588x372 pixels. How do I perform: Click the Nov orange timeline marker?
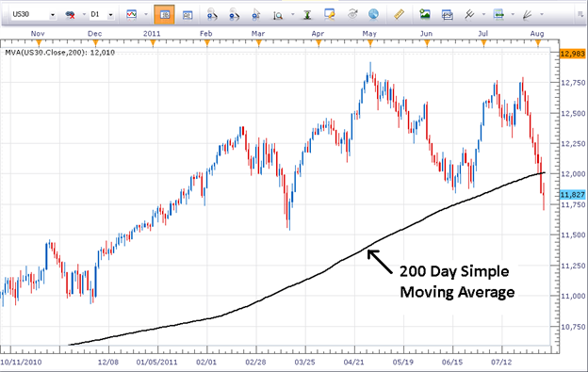coord(38,43)
